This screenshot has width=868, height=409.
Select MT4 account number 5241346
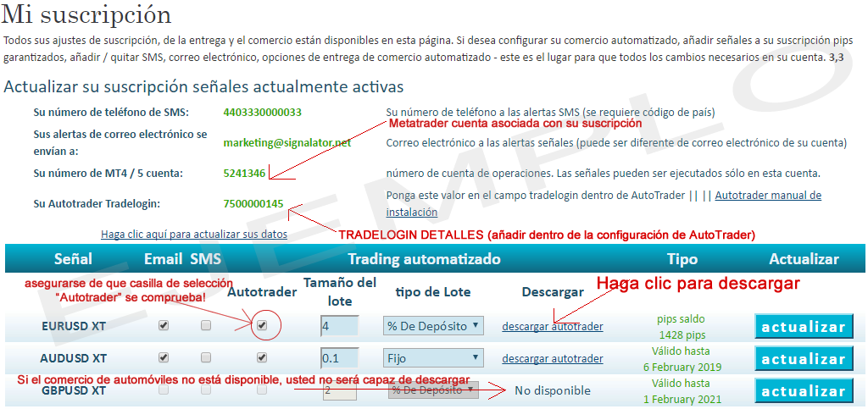244,173
